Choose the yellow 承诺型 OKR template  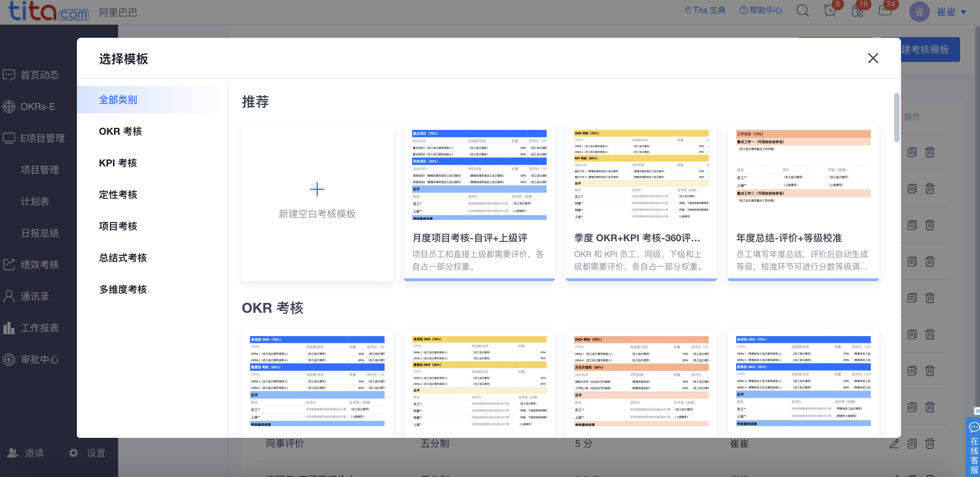479,381
